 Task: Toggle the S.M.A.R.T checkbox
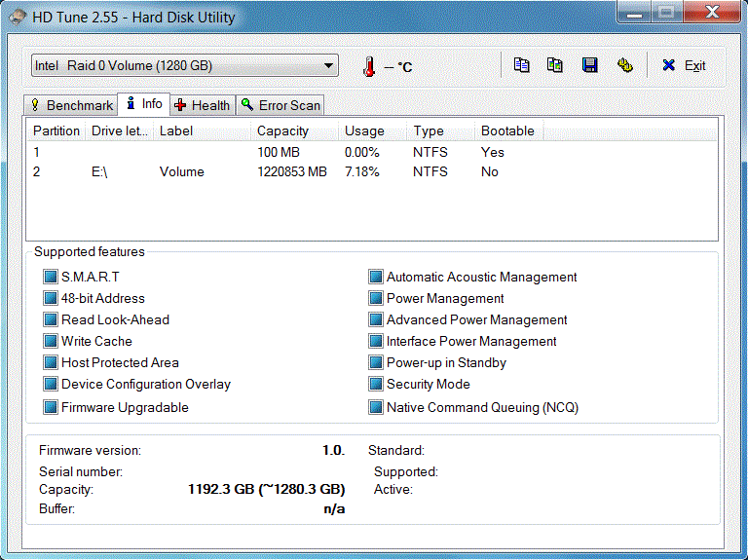point(50,277)
